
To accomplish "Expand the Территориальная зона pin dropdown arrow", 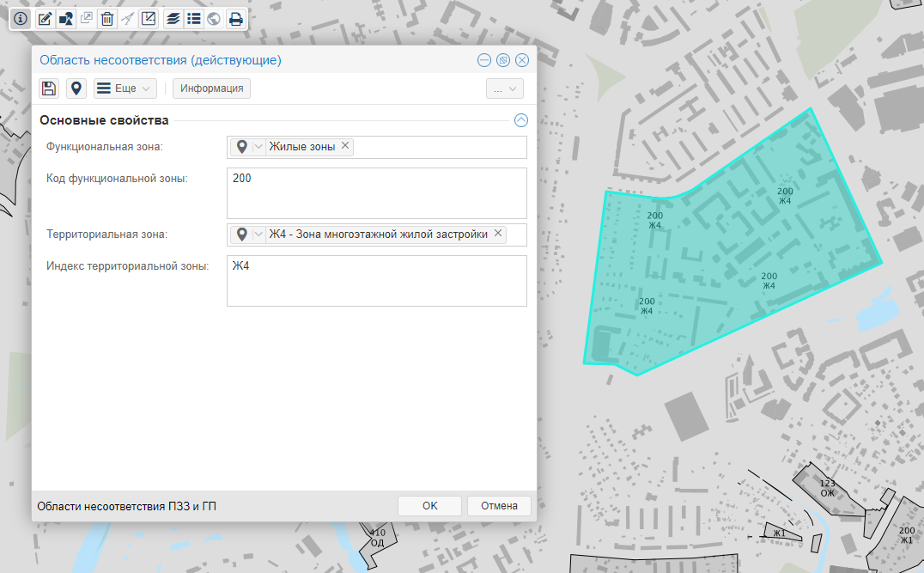I will (258, 235).
